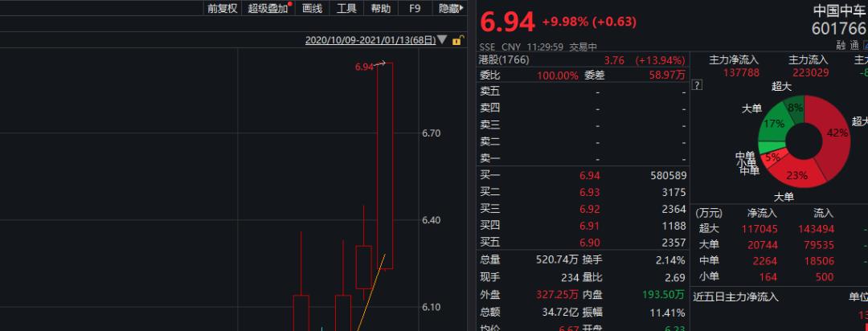Open the 前复权 adjustment selector

click(222, 8)
